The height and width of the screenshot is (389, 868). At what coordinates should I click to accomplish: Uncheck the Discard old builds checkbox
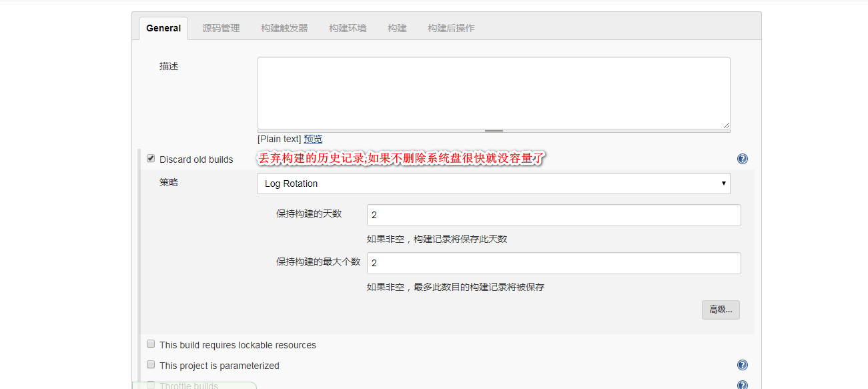pyautogui.click(x=151, y=159)
